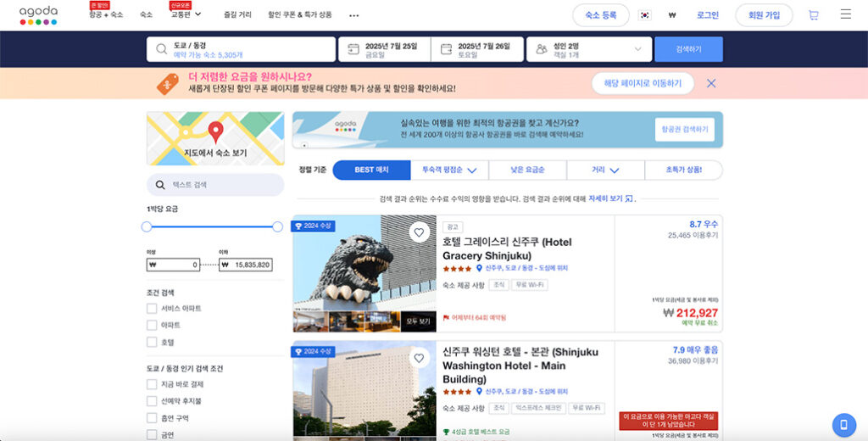The width and height of the screenshot is (868, 441).
Task: Check the 흡연 구역 filter
Action: (152, 418)
